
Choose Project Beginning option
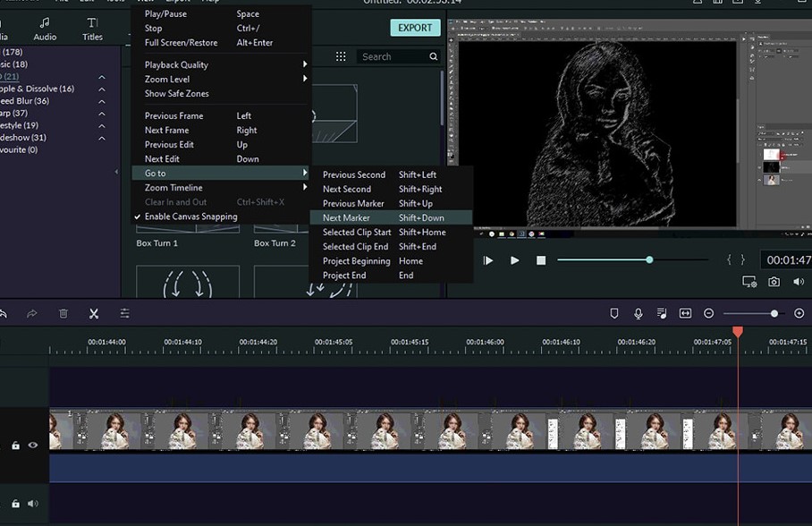391,261
